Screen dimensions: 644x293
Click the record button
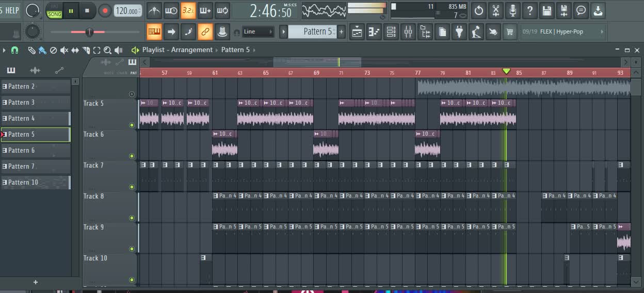pos(105,10)
